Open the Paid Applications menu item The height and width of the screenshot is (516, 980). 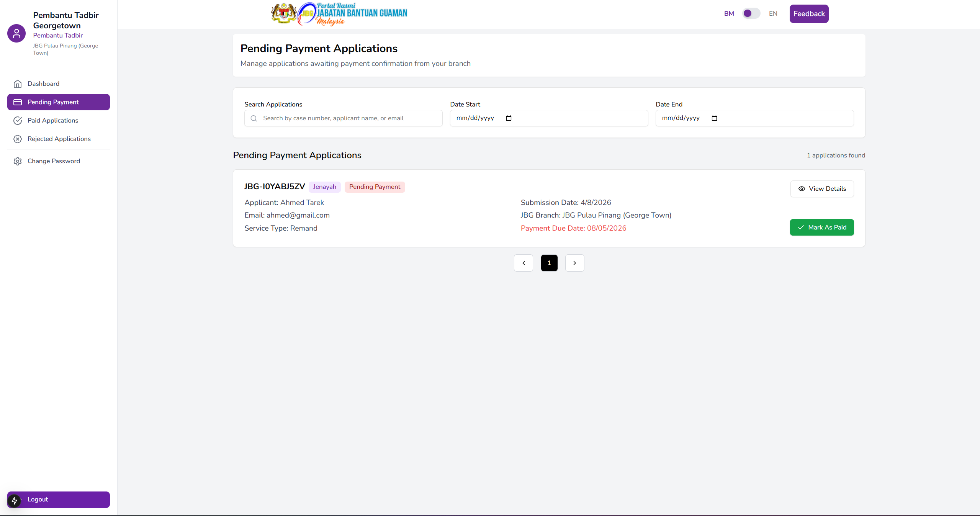tap(53, 121)
